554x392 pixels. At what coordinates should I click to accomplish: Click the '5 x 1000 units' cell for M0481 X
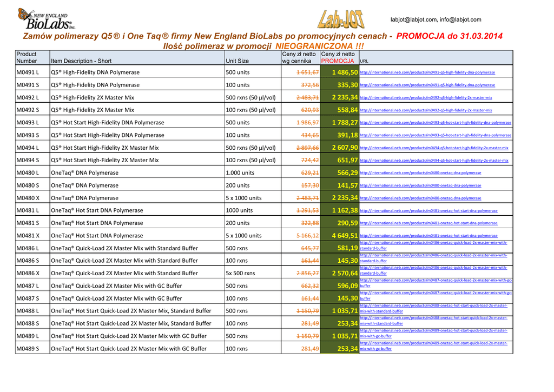pos(243,236)
